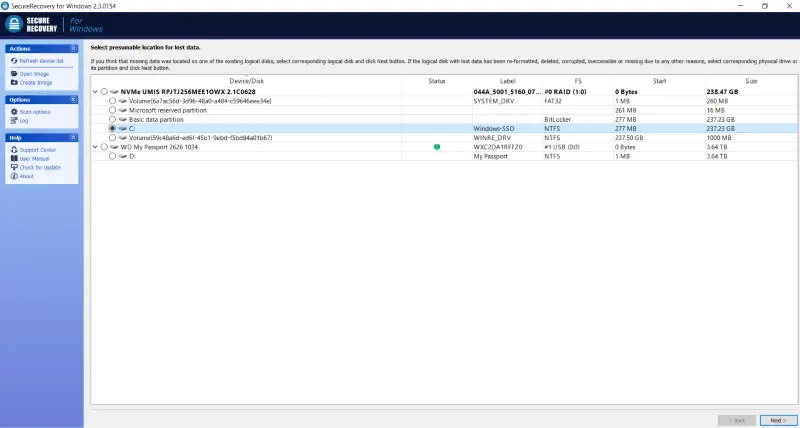
Task: Click the #0 RAID (1:0) cell
Action: 565,92
